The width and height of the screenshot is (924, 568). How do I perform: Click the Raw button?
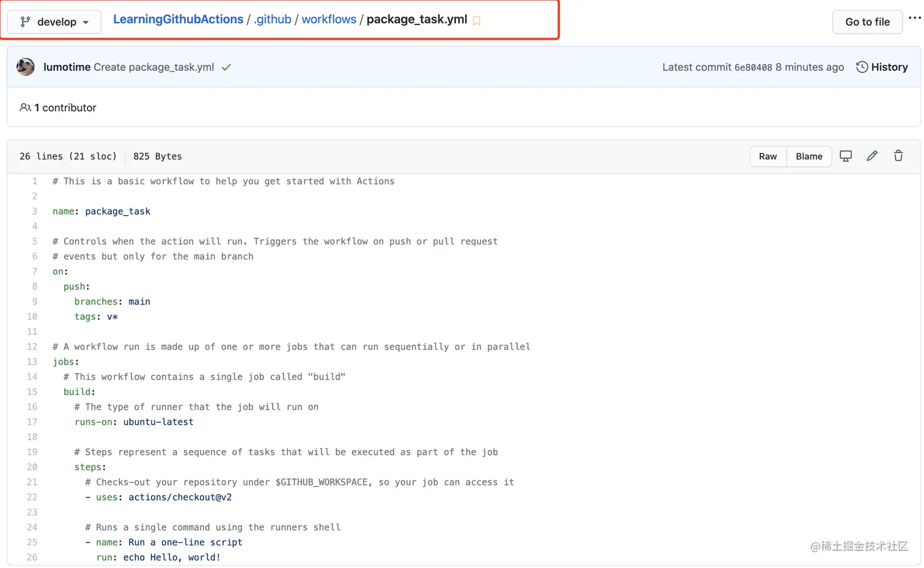coord(768,156)
